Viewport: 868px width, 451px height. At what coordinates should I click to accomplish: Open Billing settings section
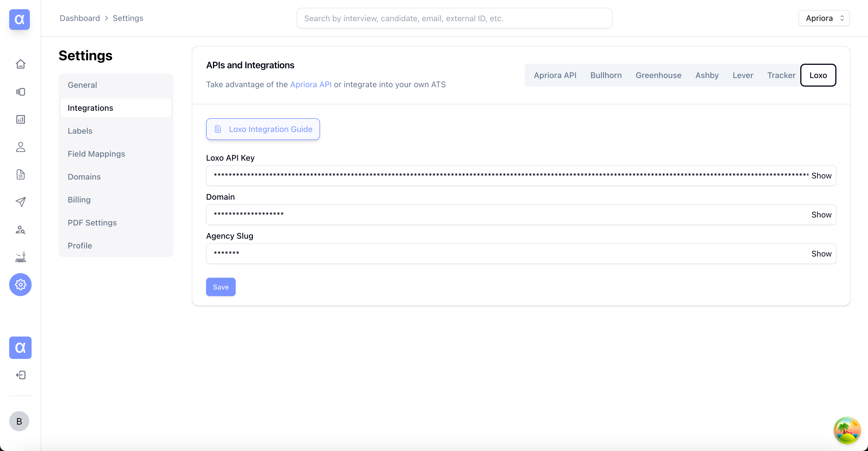coord(116,199)
